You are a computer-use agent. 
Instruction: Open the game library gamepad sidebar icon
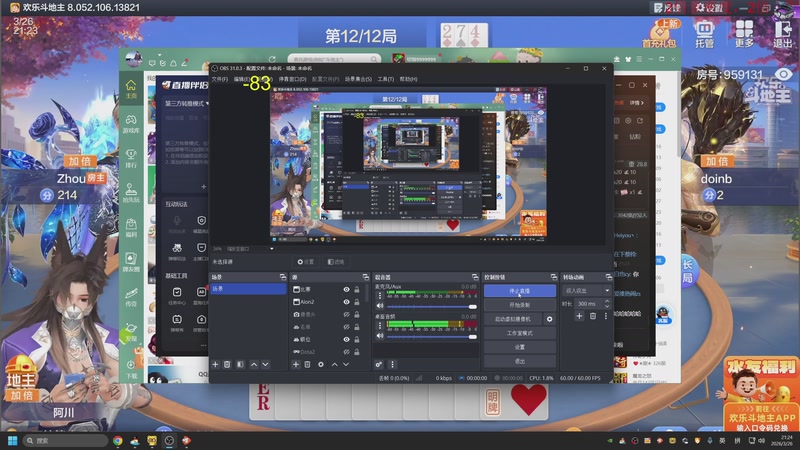click(131, 123)
